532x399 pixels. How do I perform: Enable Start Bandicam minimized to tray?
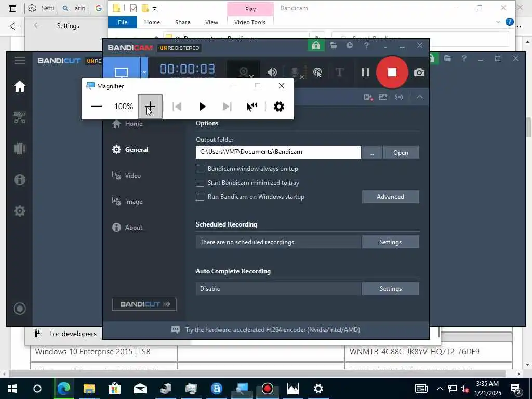[200, 182]
